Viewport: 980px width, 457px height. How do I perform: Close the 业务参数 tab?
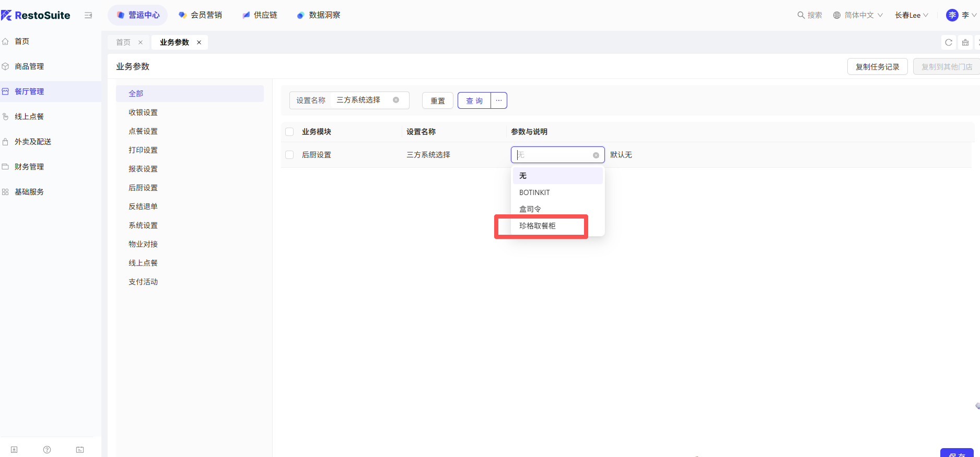click(199, 42)
